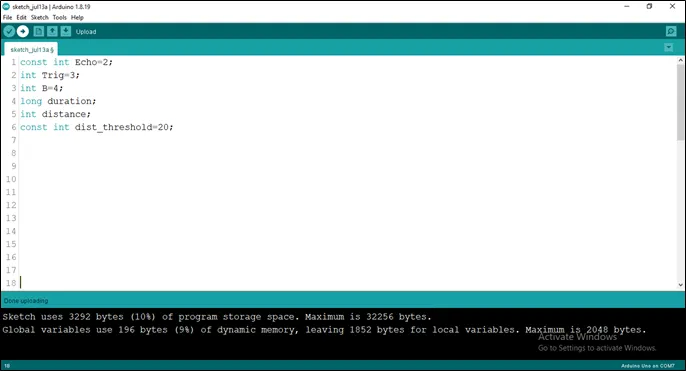Restore down the Arduino window
This screenshot has width=686, height=371.
tap(649, 7)
